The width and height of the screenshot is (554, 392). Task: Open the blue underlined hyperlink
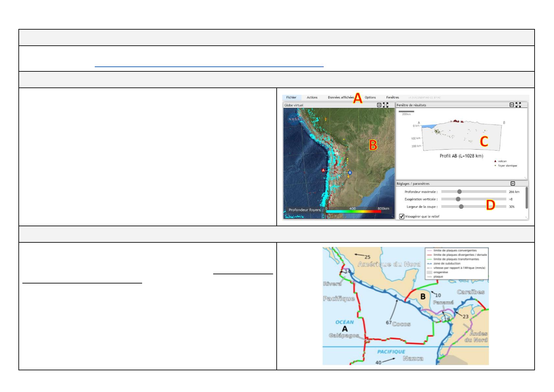[209, 64]
